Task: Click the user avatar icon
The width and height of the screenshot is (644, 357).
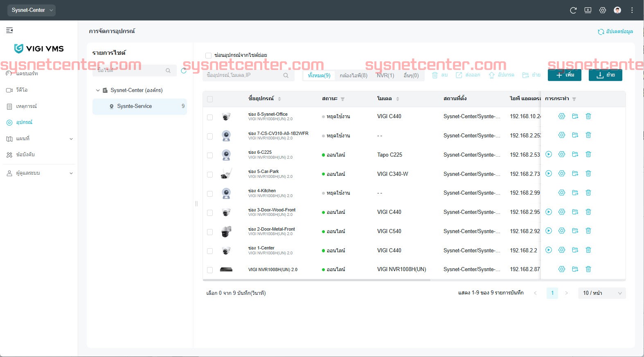Action: click(617, 10)
